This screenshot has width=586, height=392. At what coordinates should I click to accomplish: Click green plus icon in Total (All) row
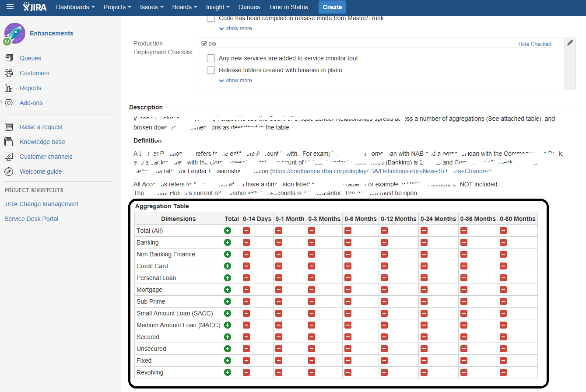tap(227, 231)
